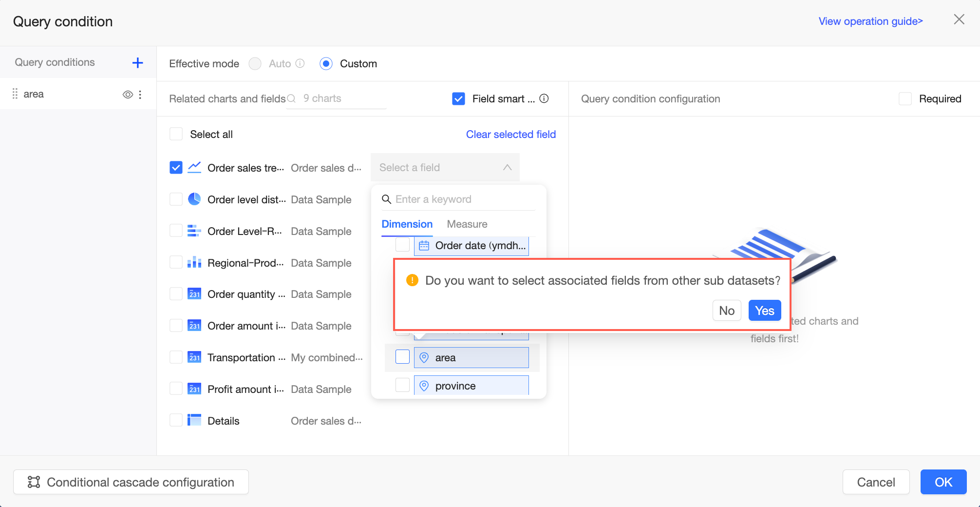Click Yes in the confirmation popup
The width and height of the screenshot is (980, 507).
point(764,311)
